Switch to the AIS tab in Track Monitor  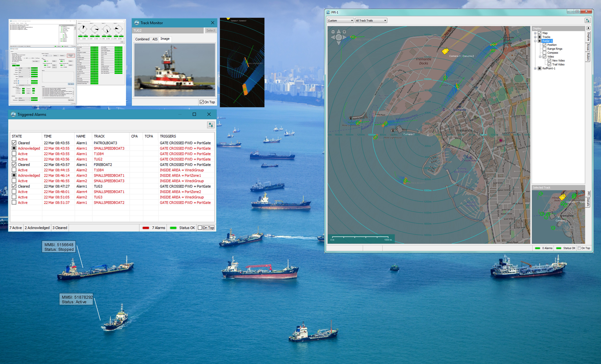pos(155,39)
